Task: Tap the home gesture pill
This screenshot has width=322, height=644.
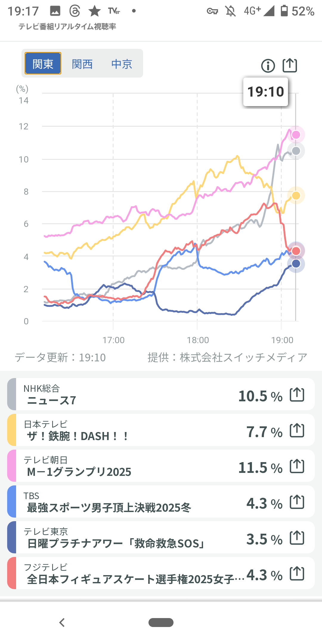Action: (x=161, y=623)
